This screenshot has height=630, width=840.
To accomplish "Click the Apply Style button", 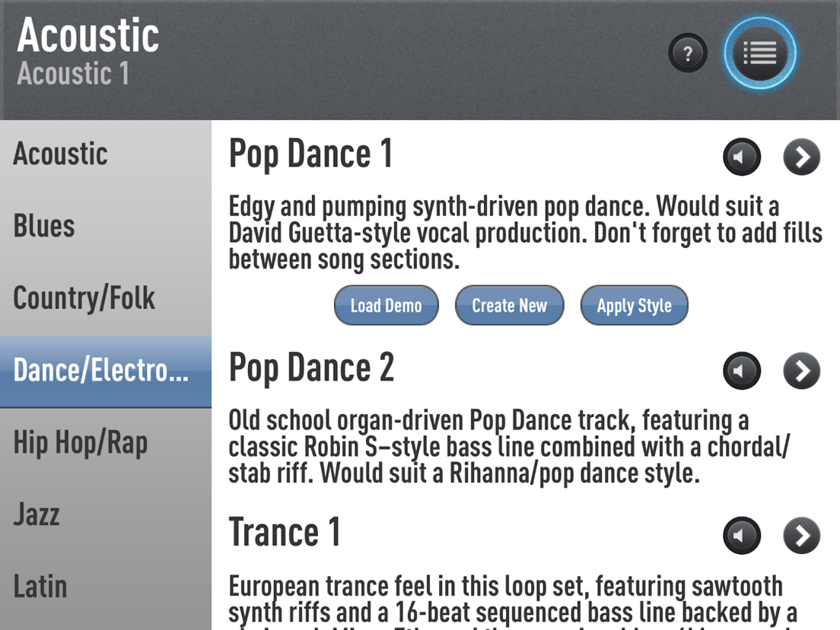I will [635, 305].
